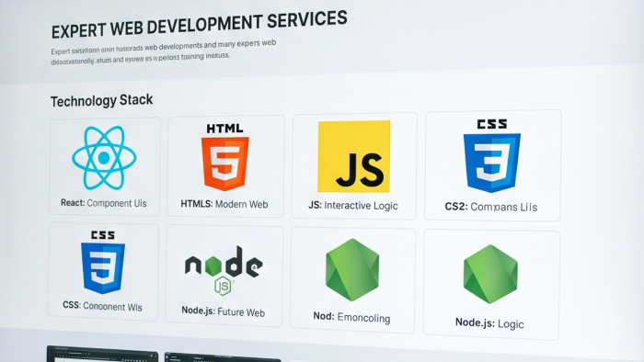Click the CSS3 logo above 'CSS: Conoonent Wls'
Viewport: 644px width, 362px height.
click(x=103, y=263)
